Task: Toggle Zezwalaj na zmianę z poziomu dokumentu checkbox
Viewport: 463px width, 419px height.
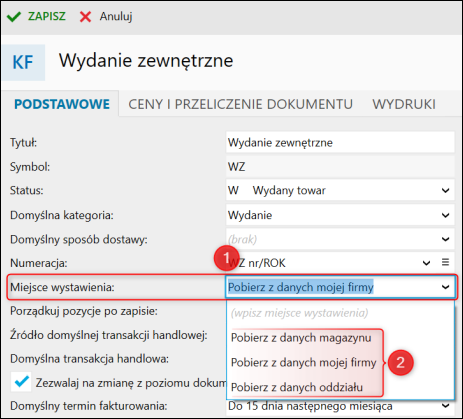Action: (x=21, y=382)
